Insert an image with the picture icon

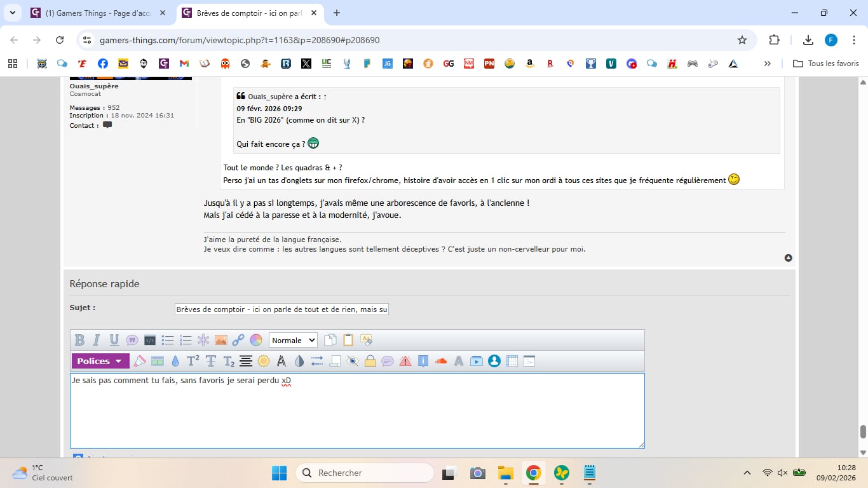[x=221, y=340]
